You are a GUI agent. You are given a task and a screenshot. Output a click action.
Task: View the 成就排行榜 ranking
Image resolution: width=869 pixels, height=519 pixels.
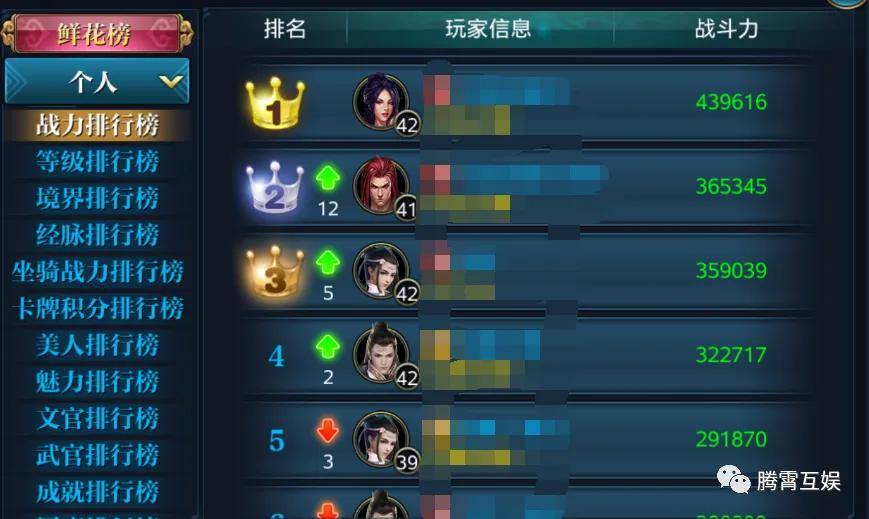[97, 492]
